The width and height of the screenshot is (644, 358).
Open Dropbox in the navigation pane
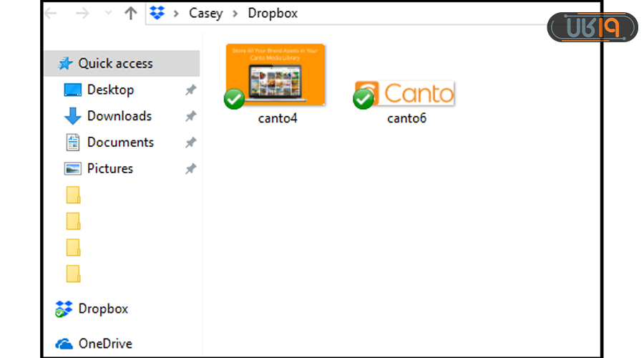[103, 309]
